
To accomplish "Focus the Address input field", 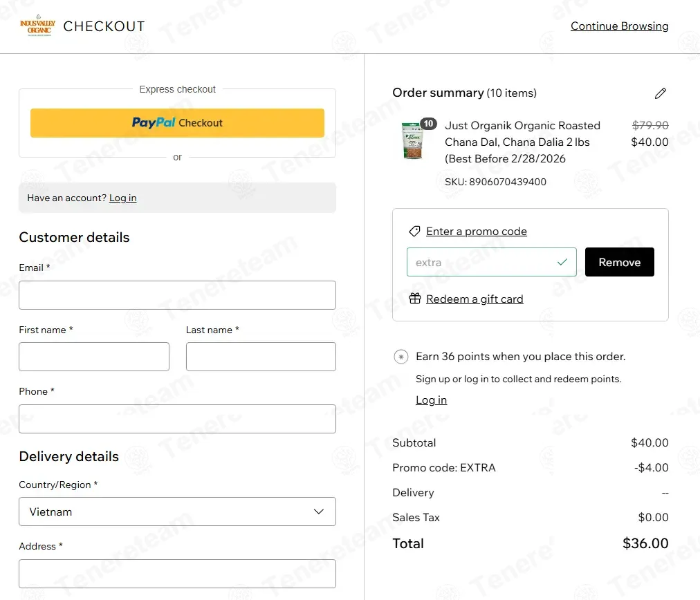I will pyautogui.click(x=177, y=574).
